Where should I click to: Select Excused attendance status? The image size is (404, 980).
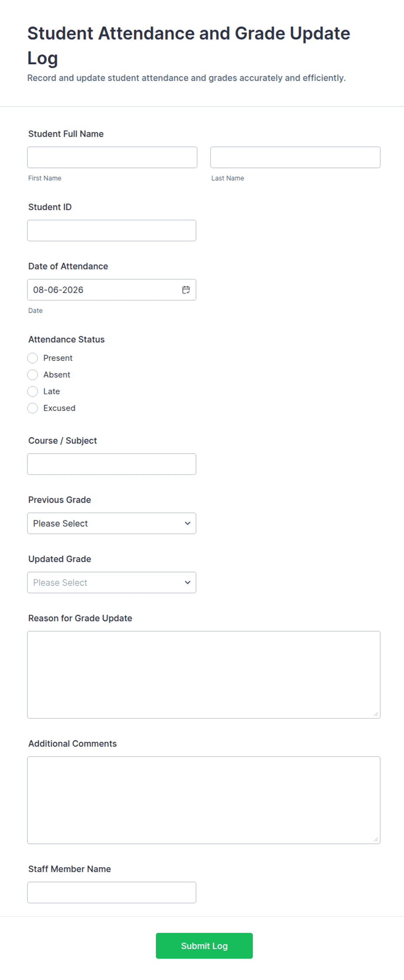(x=33, y=408)
